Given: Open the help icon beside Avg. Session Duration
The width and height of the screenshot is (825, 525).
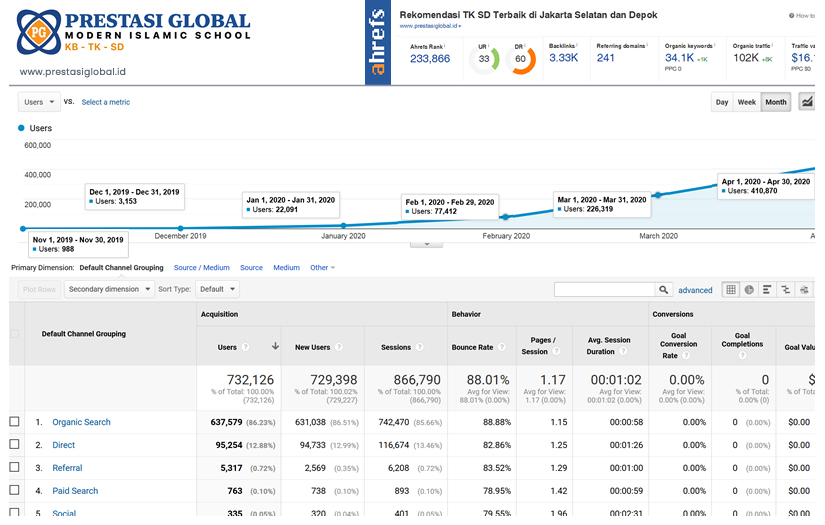Looking at the screenshot, I should 623,351.
